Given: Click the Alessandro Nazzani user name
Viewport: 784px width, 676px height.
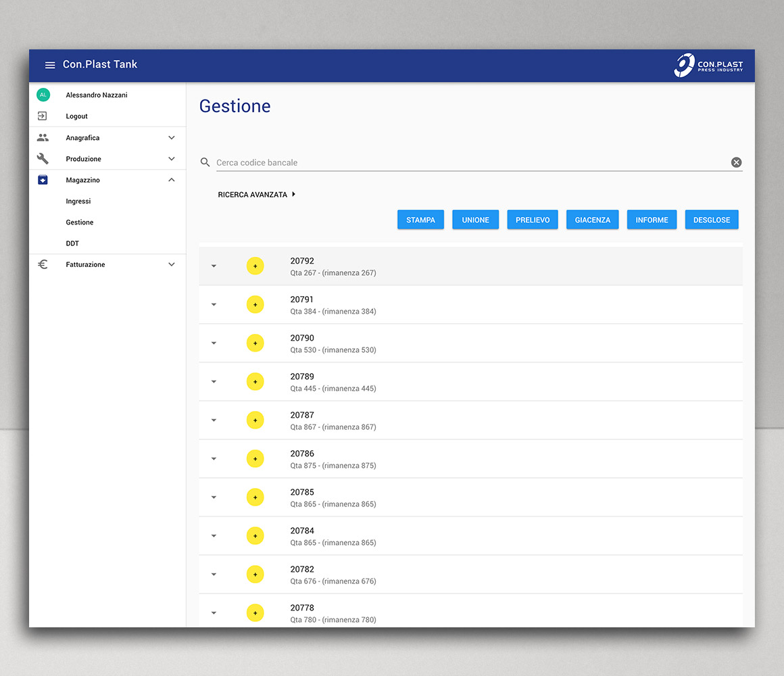Looking at the screenshot, I should click(97, 95).
